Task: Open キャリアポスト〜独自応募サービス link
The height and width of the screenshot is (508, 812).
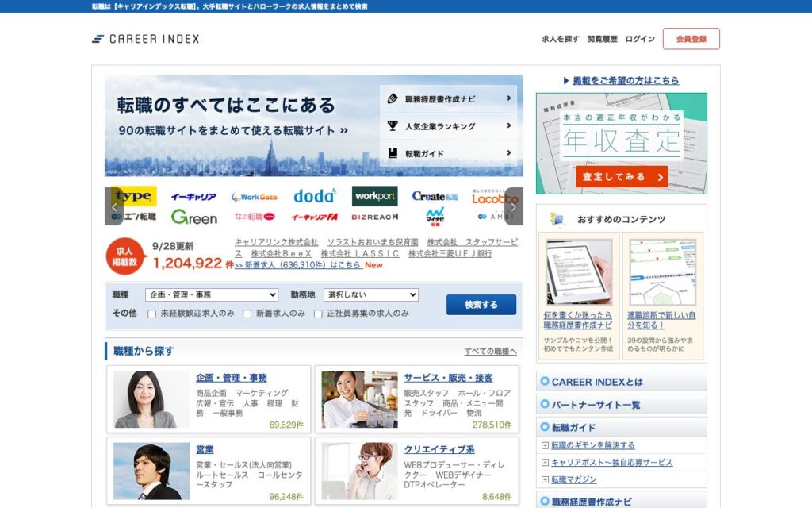Action: tap(611, 463)
